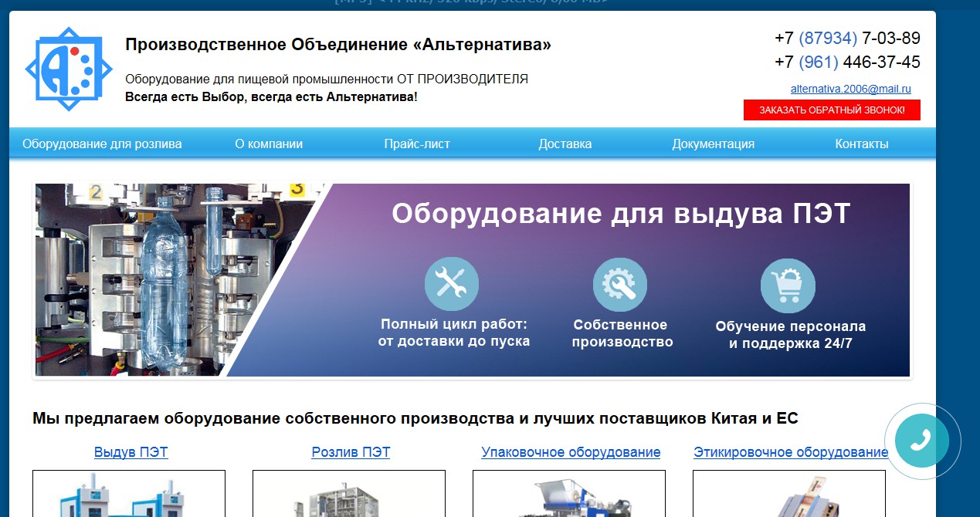980x517 pixels.
Task: Open the Доставка menu item
Action: point(565,144)
